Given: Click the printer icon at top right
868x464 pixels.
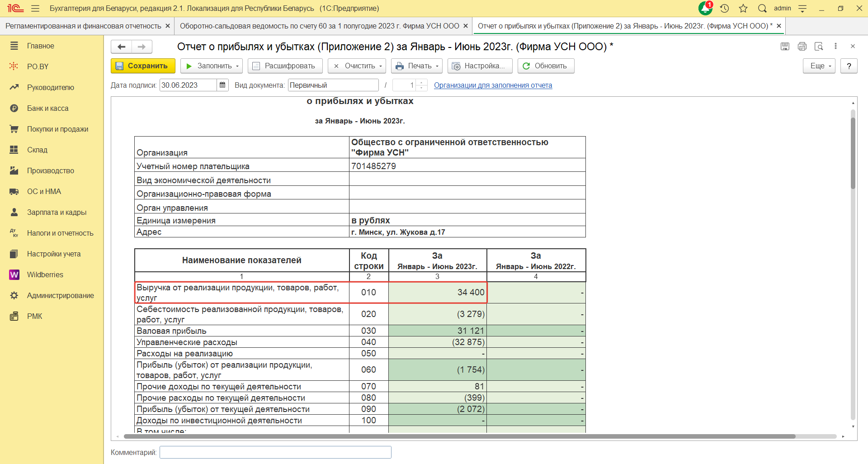Looking at the screenshot, I should [802, 46].
